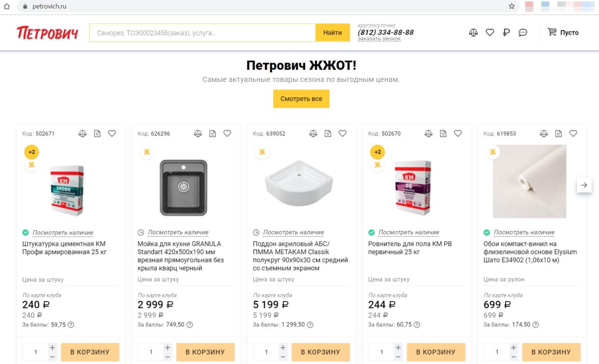Open the comparison scales icon in header
The height and width of the screenshot is (364, 599).
(x=473, y=33)
